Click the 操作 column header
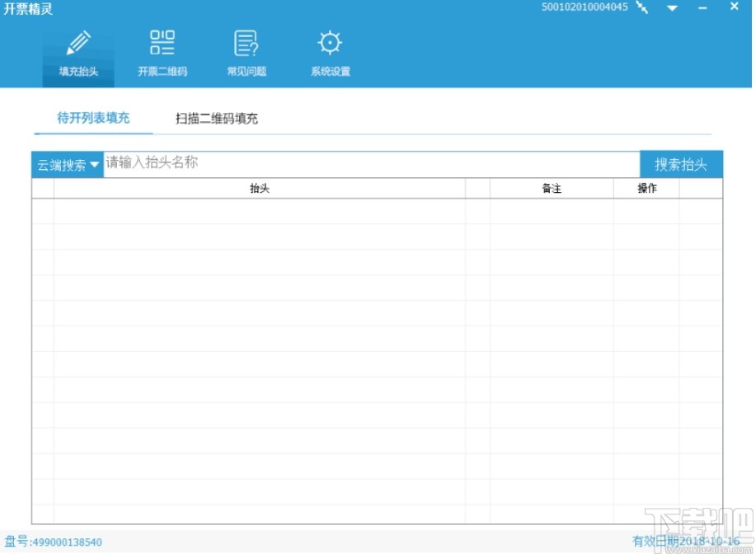 pyautogui.click(x=646, y=189)
